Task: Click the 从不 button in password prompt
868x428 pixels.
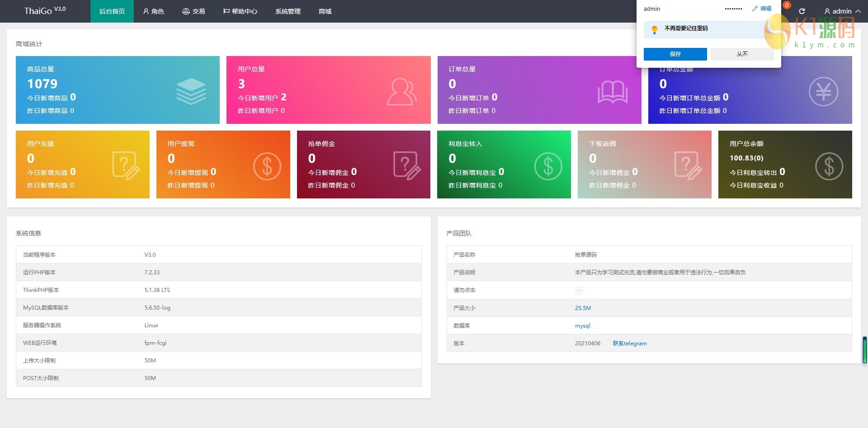Action: click(x=742, y=54)
